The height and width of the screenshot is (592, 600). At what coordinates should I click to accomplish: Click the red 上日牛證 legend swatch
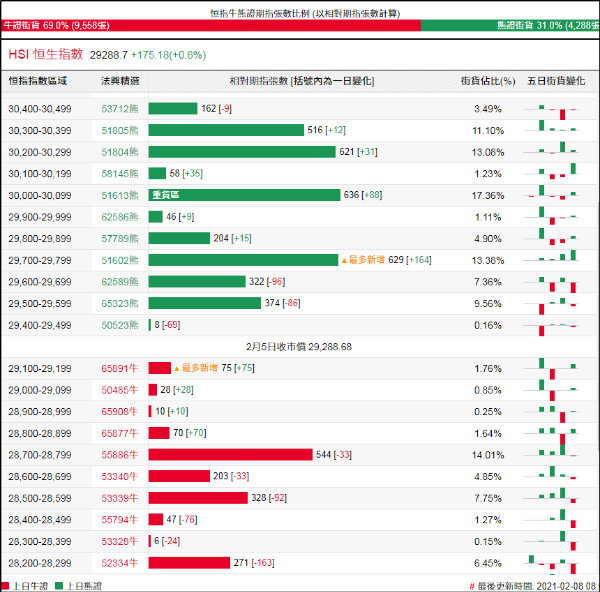[5, 586]
